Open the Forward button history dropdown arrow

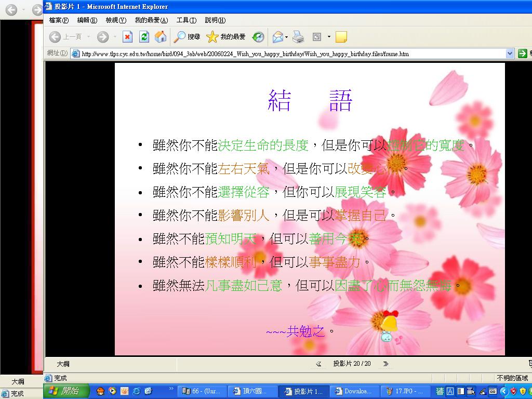click(113, 37)
